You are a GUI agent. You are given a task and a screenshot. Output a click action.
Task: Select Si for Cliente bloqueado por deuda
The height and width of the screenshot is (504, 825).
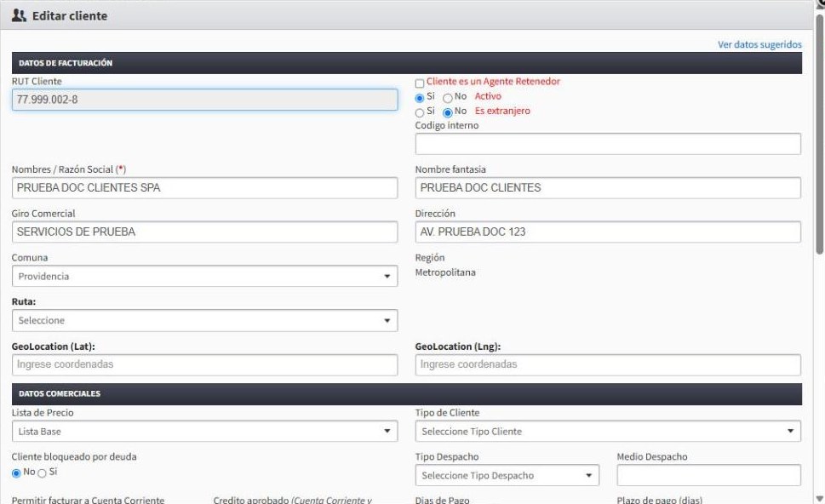[x=42, y=473]
